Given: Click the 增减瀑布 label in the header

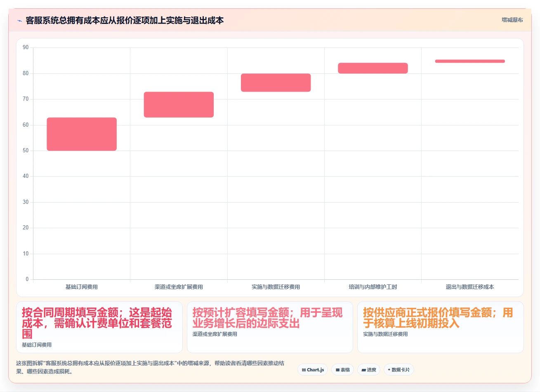Looking at the screenshot, I should 512,20.
